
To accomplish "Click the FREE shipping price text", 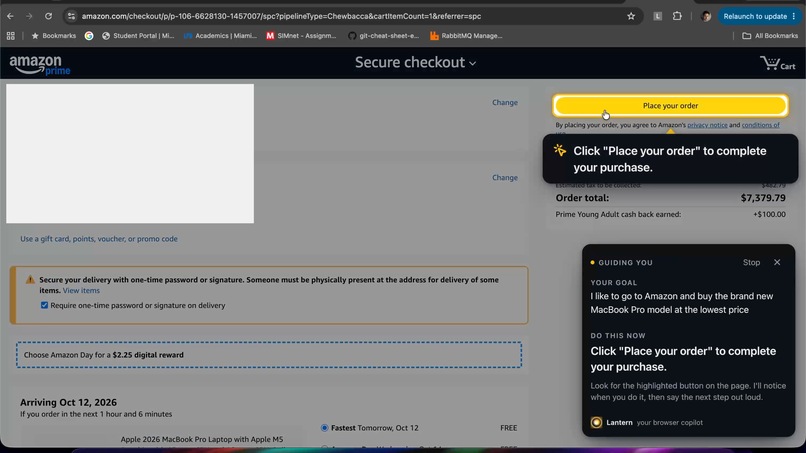I will (x=508, y=428).
